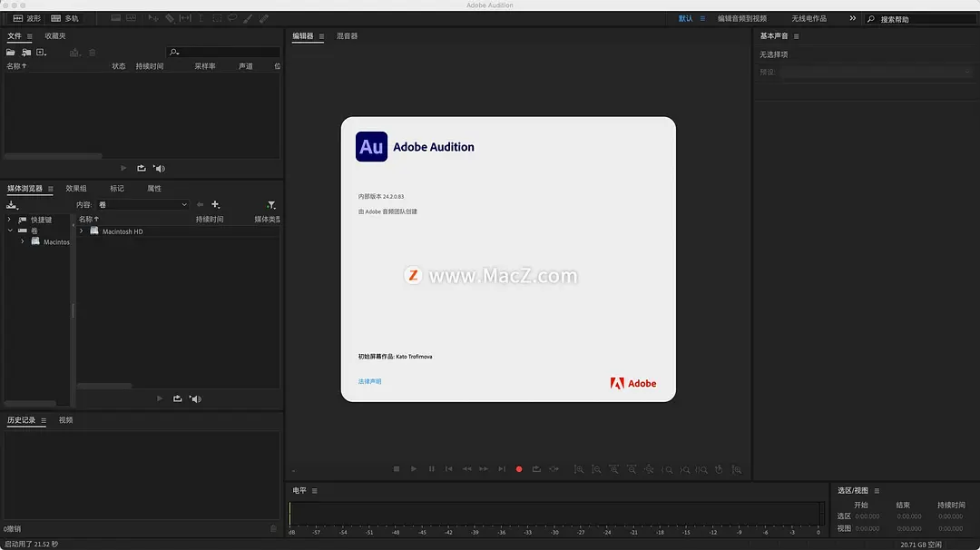Click the Media Browser import download icon
This screenshot has height=550, width=980.
[x=12, y=205]
